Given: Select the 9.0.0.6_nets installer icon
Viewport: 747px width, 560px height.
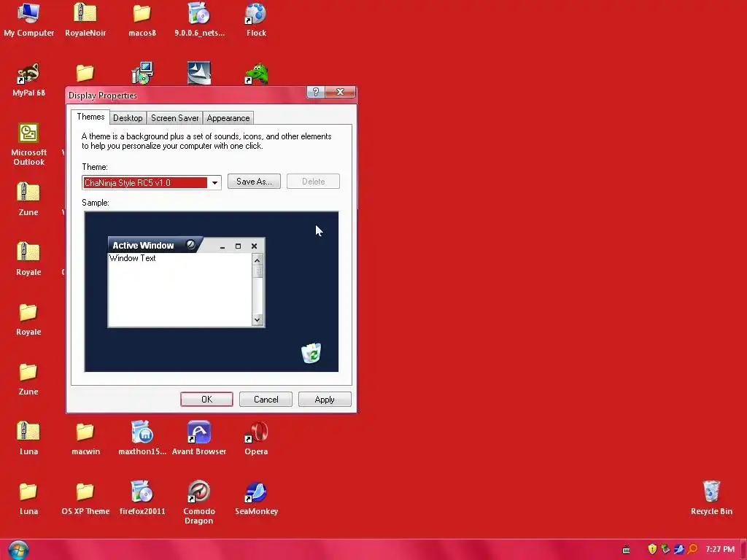Looking at the screenshot, I should 199,20.
